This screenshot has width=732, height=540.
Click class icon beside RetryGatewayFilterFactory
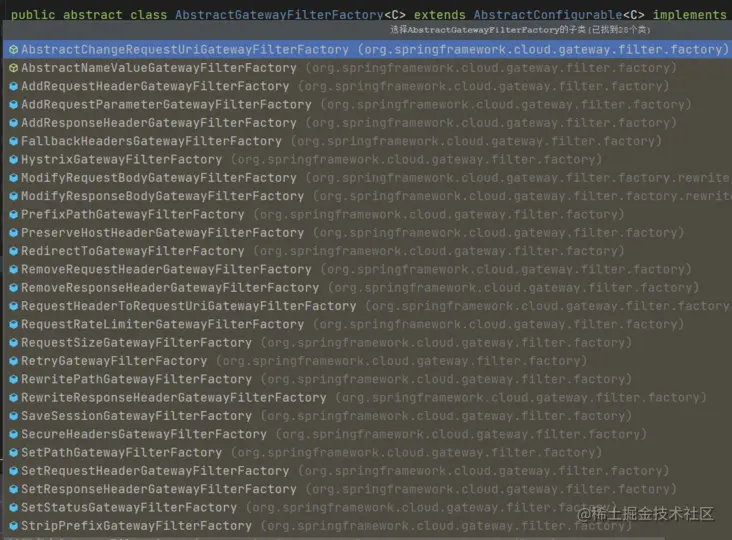pyautogui.click(x=14, y=361)
